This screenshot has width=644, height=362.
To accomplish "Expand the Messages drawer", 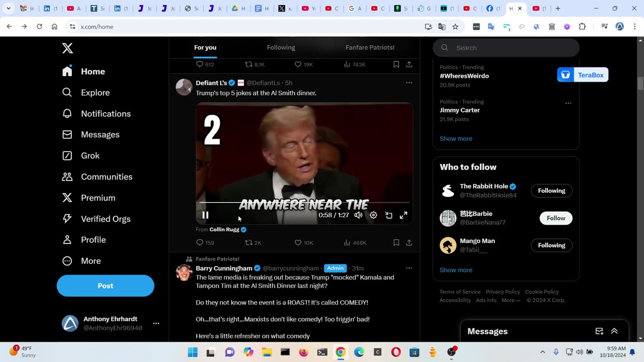I will (x=614, y=331).
